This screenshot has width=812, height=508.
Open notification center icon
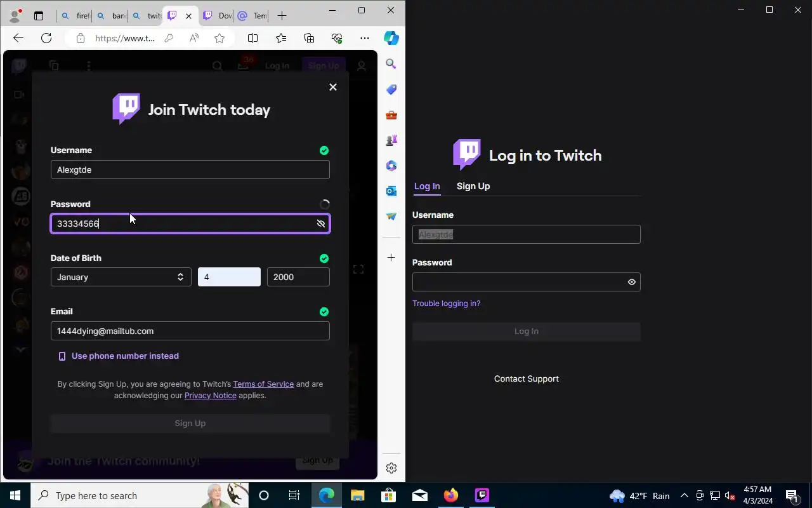792,495
